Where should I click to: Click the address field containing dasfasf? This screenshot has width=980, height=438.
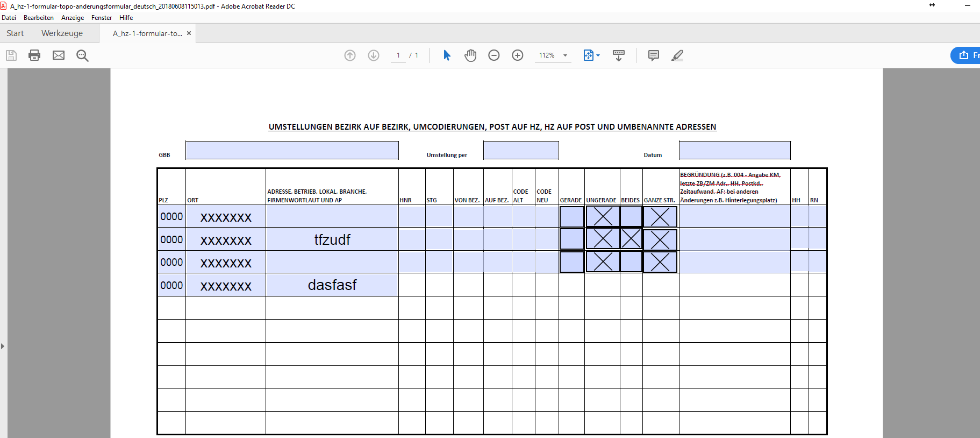pyautogui.click(x=332, y=285)
